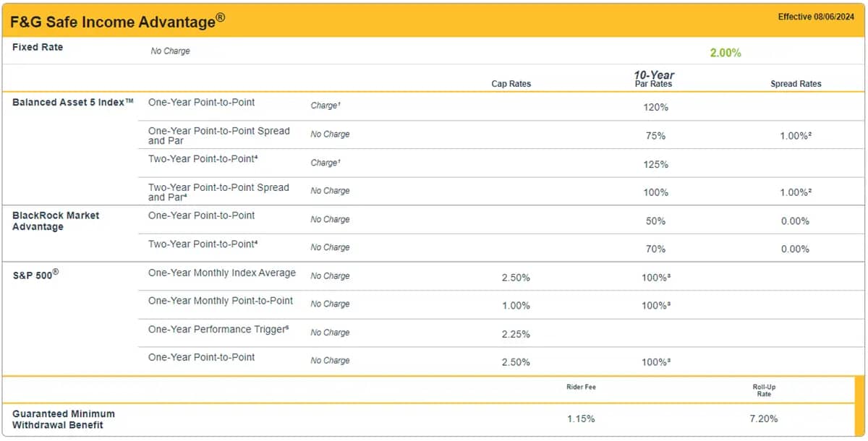This screenshot has height=441, width=868.
Task: Click 100% par rate in Two-Year Spread and Par row
Action: pos(655,192)
